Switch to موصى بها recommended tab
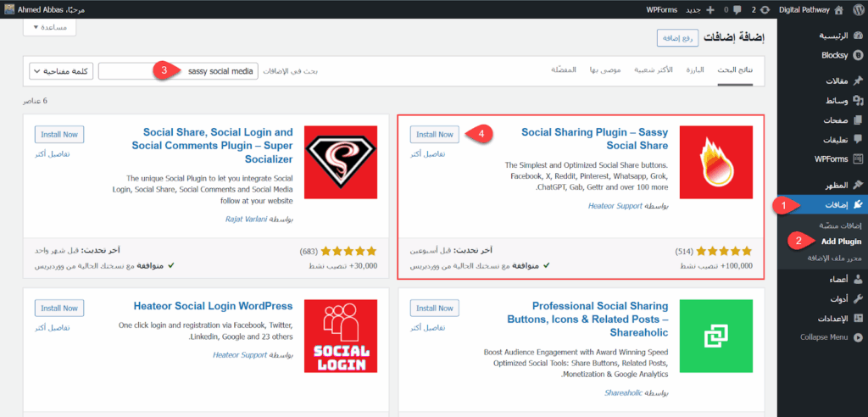The width and height of the screenshot is (868, 417). 605,70
